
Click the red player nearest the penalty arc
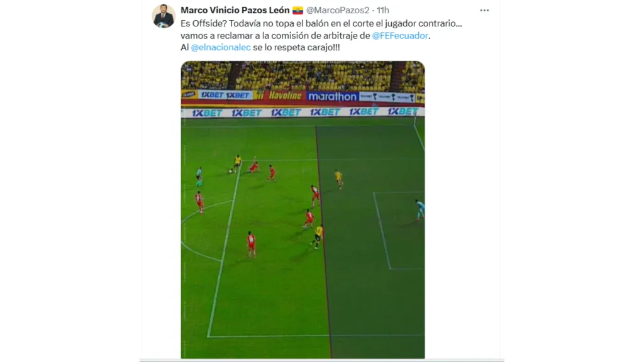[199, 202]
